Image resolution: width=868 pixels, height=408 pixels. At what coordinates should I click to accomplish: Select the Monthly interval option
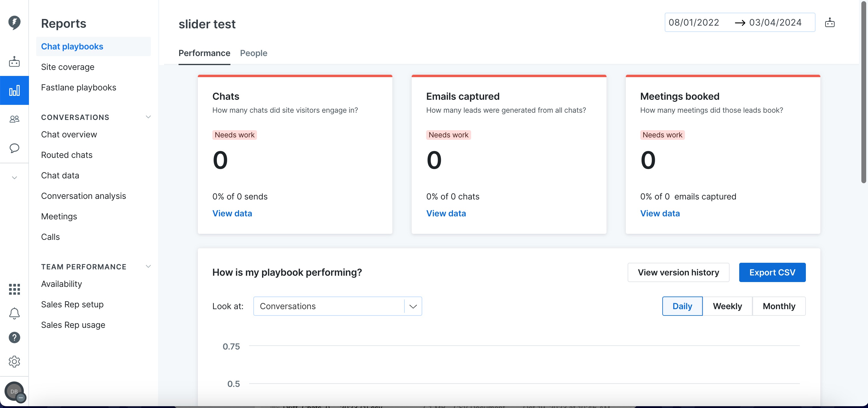click(779, 306)
